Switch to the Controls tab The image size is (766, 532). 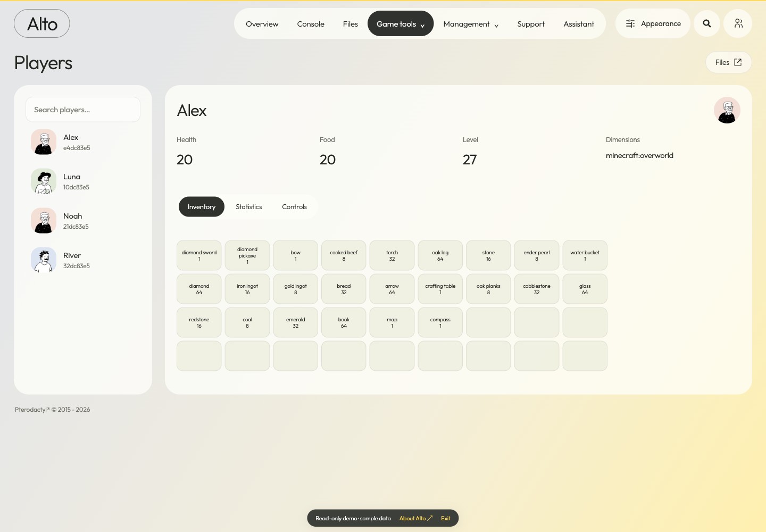click(x=295, y=207)
